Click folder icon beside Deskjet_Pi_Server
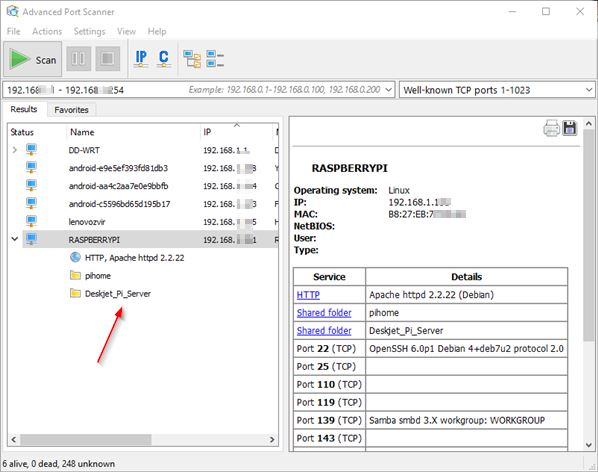Screen dimensions: 598x472 pos(76,293)
